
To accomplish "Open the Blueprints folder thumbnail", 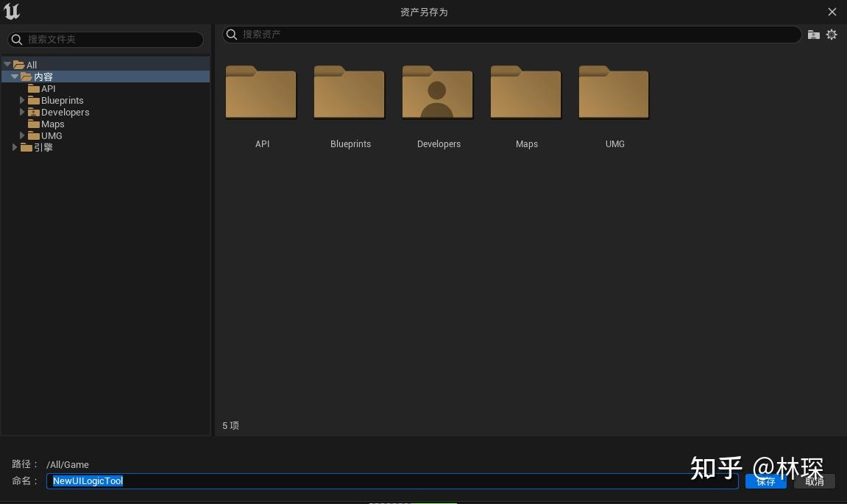I will [350, 93].
